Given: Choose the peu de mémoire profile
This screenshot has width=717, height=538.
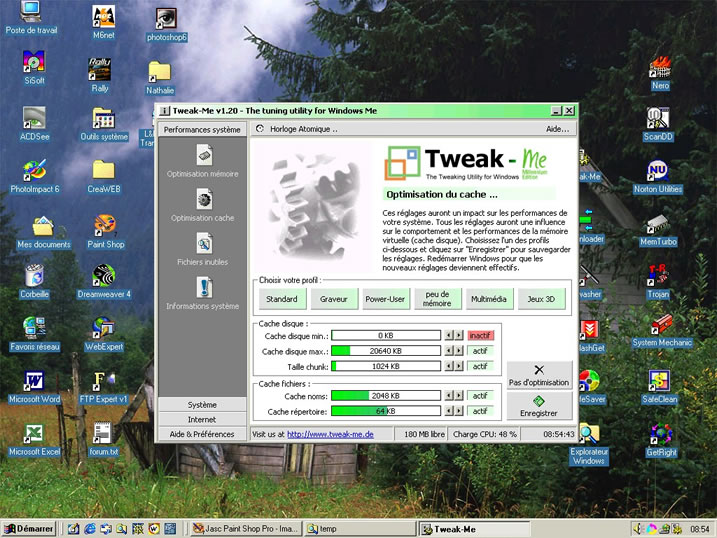Looking at the screenshot, I should tap(437, 299).
